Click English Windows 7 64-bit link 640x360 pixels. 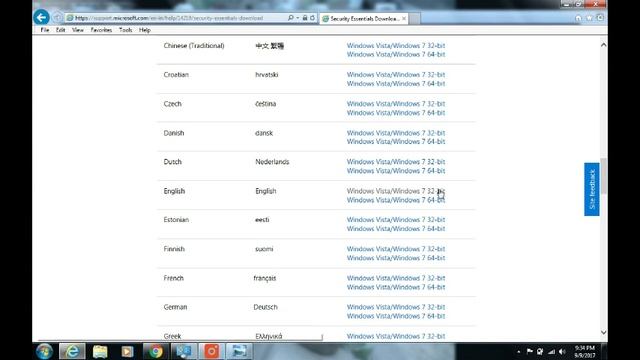click(x=396, y=200)
